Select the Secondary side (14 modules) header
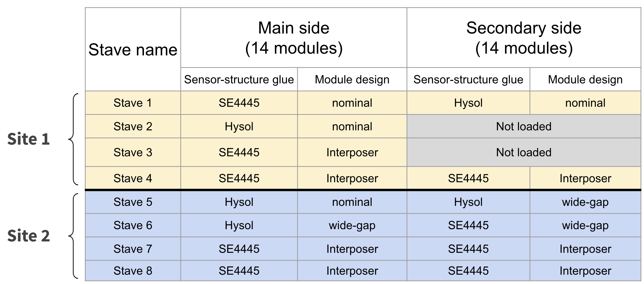The width and height of the screenshot is (644, 284). (x=524, y=38)
